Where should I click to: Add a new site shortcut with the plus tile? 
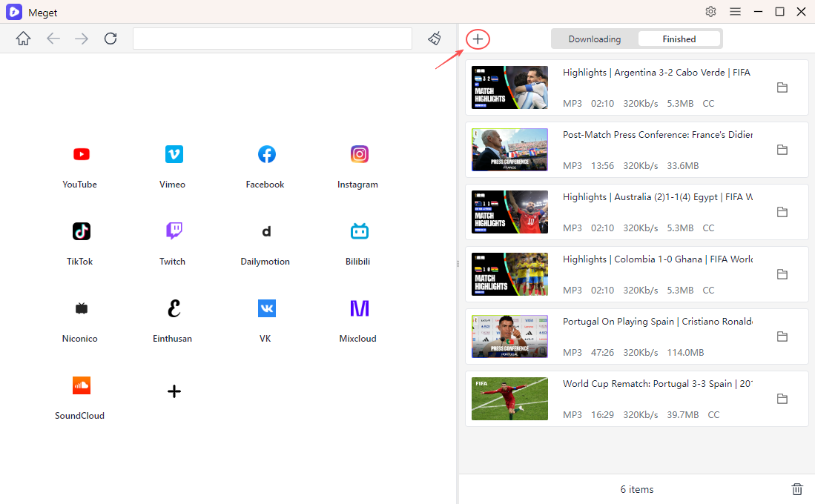(x=174, y=391)
